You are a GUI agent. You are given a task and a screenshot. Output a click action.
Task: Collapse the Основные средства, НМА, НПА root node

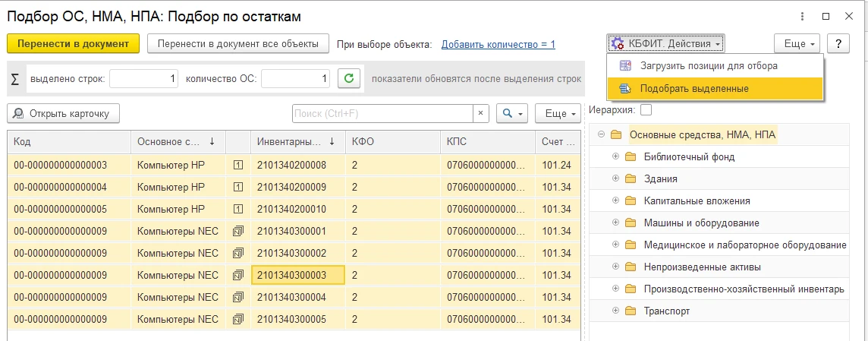[x=602, y=134]
